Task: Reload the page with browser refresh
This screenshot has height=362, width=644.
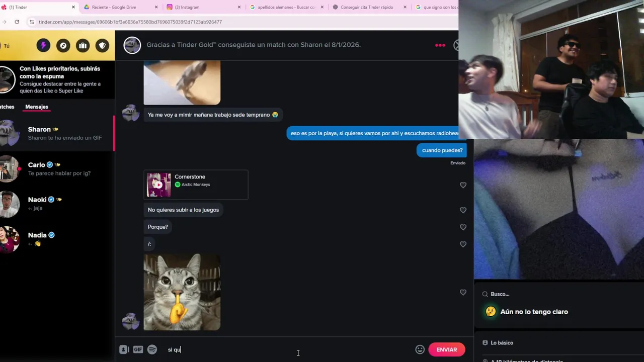Action: 17,22
